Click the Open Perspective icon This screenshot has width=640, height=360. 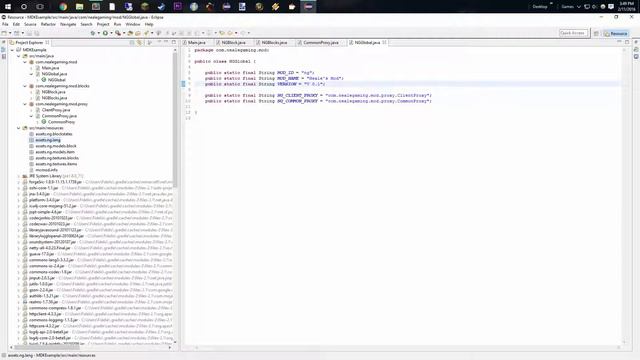click(x=596, y=33)
